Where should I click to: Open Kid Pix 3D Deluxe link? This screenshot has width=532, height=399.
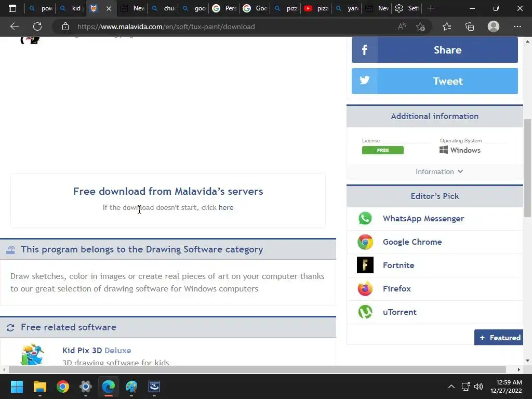click(x=97, y=351)
